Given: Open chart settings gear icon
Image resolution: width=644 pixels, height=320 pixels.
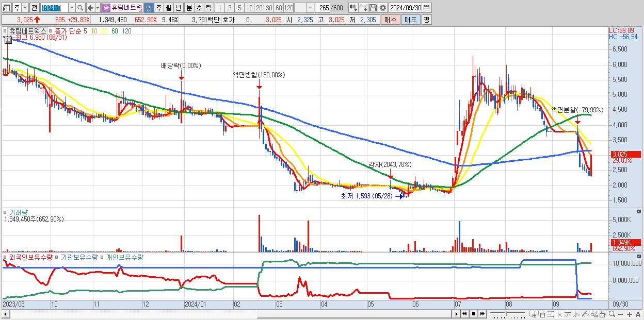Looking at the screenshot, I should click(x=382, y=8).
